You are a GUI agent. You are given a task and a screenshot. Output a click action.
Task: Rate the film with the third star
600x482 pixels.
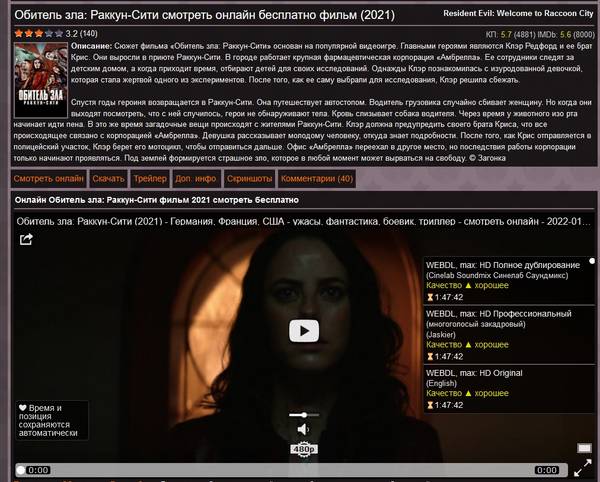pyautogui.click(x=39, y=34)
